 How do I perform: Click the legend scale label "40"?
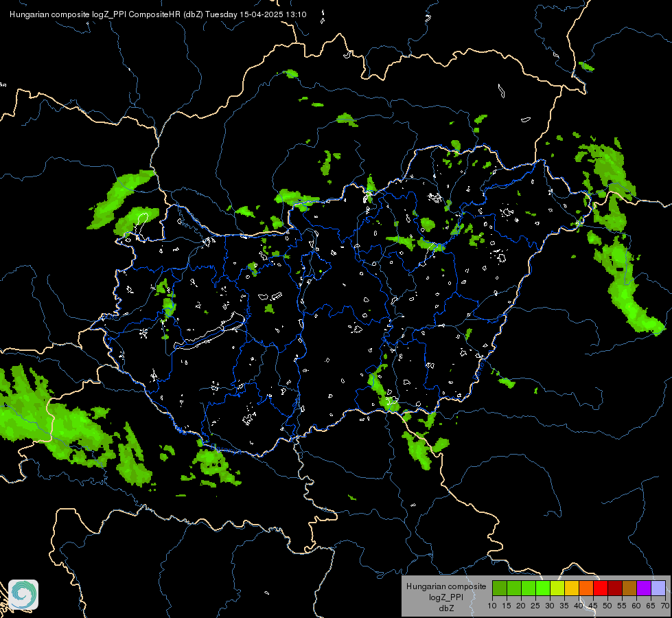click(x=579, y=606)
